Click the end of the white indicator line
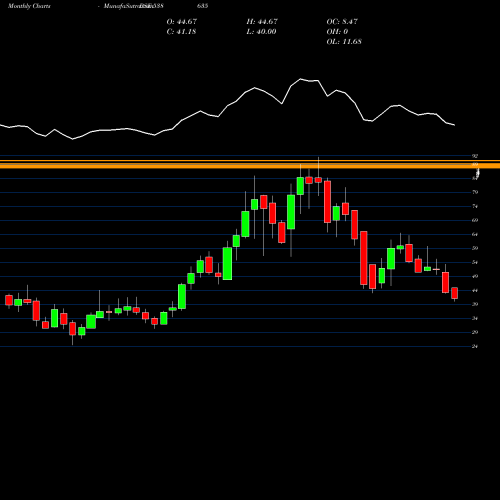 tap(454, 125)
